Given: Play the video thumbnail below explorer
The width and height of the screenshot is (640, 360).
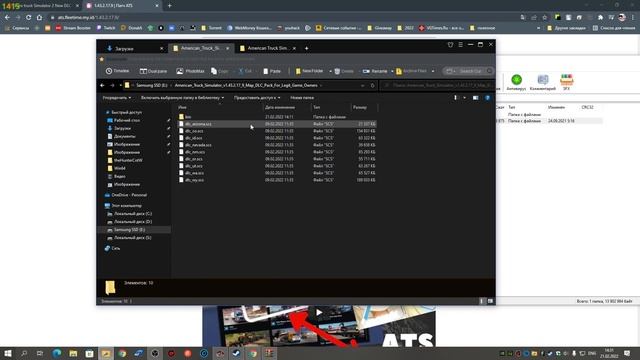Looking at the screenshot, I should (319, 313).
